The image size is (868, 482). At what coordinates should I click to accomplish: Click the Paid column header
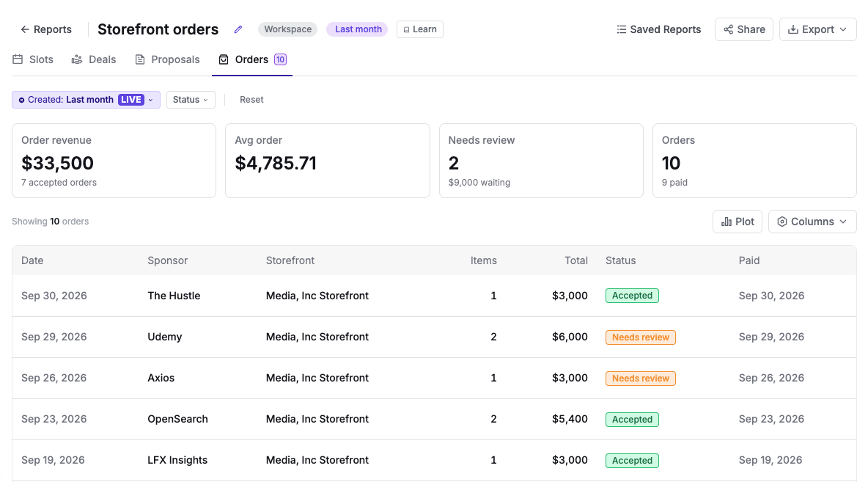pyautogui.click(x=749, y=260)
